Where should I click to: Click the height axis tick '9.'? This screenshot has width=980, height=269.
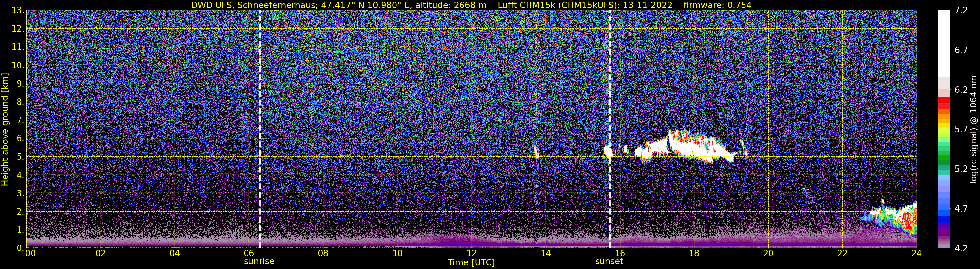coord(20,84)
